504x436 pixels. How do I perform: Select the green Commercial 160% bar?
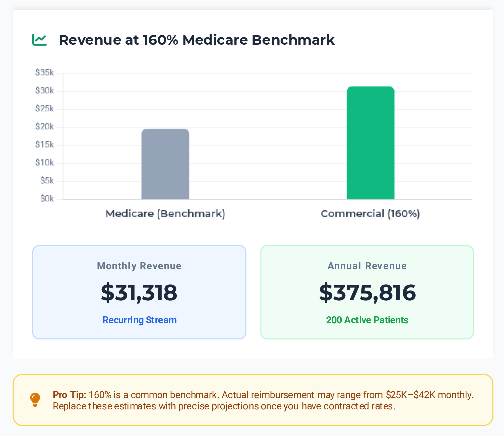pos(370,143)
